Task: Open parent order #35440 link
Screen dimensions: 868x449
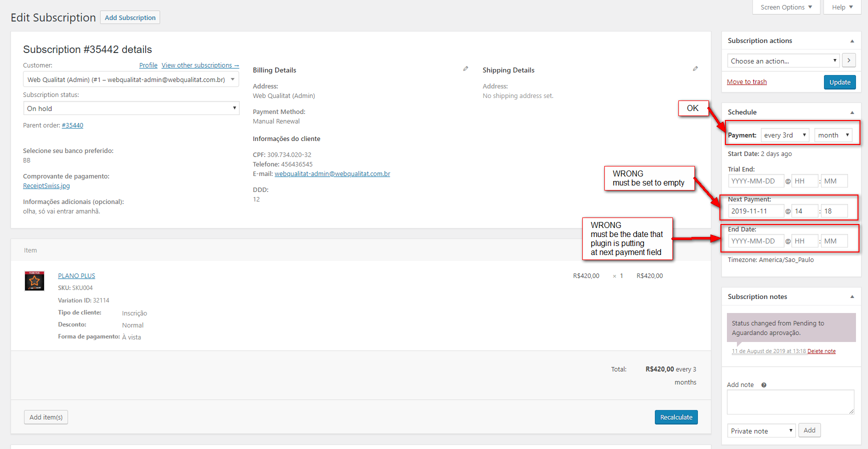Action: (x=73, y=125)
